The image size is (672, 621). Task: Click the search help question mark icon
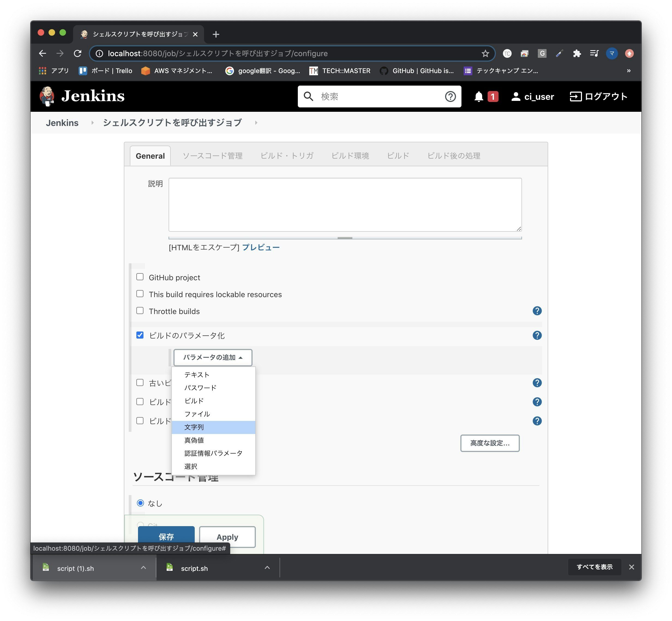coord(450,97)
